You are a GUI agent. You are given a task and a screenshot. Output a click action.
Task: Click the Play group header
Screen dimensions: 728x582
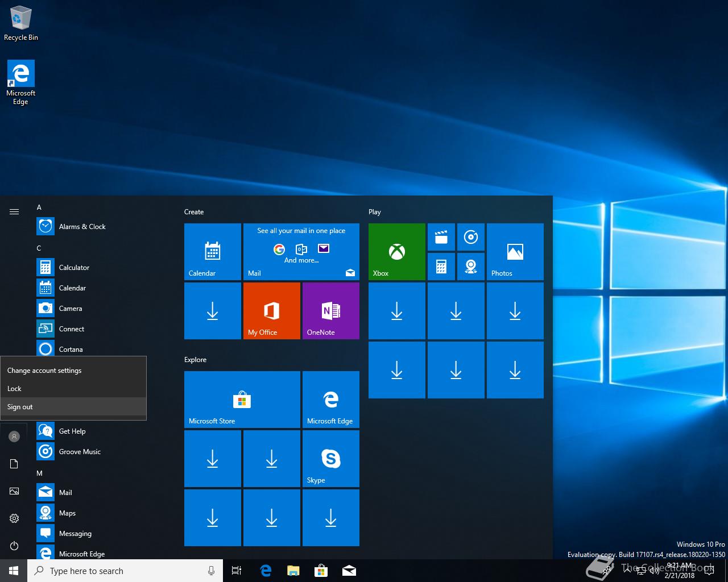pyautogui.click(x=375, y=212)
